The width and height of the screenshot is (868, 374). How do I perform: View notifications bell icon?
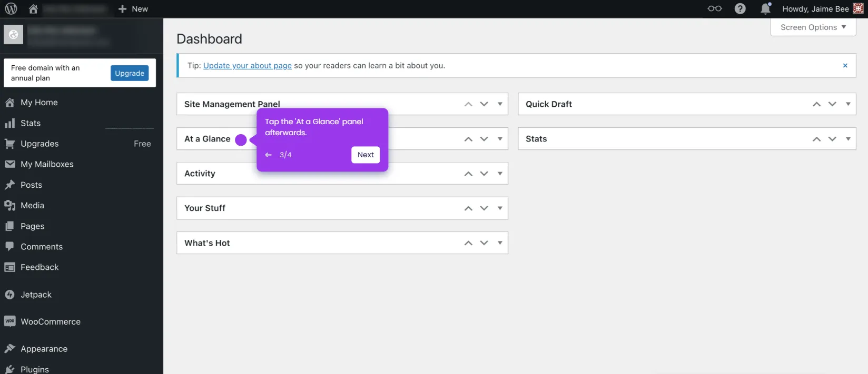[765, 8]
